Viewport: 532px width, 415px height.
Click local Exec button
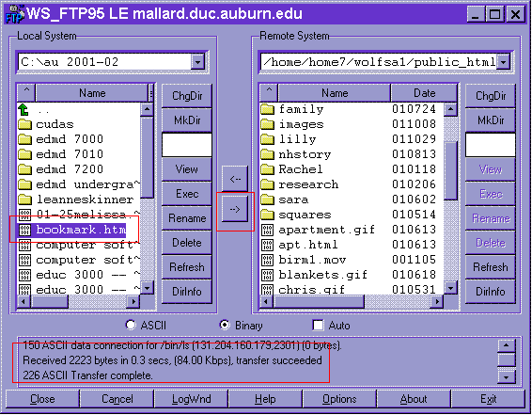pos(187,194)
